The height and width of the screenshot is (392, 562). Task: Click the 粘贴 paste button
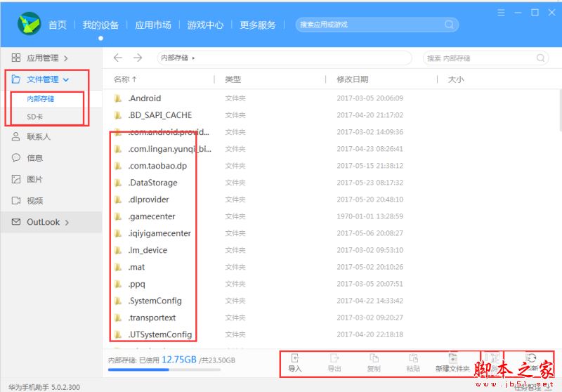pyautogui.click(x=413, y=362)
